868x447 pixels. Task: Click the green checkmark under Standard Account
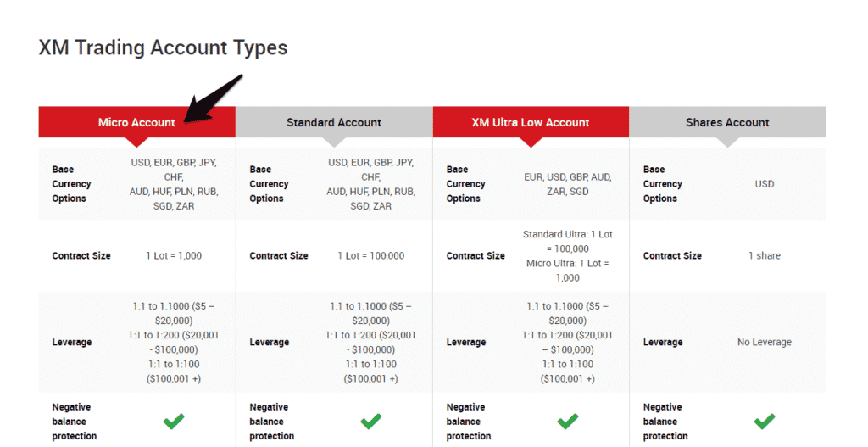(x=371, y=422)
